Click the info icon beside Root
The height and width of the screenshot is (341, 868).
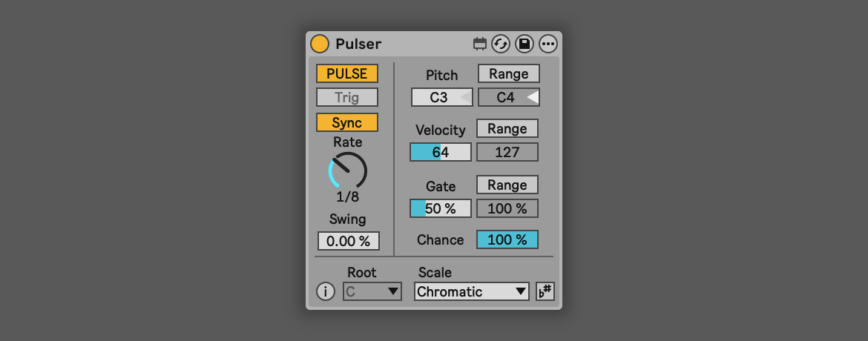[x=326, y=291]
